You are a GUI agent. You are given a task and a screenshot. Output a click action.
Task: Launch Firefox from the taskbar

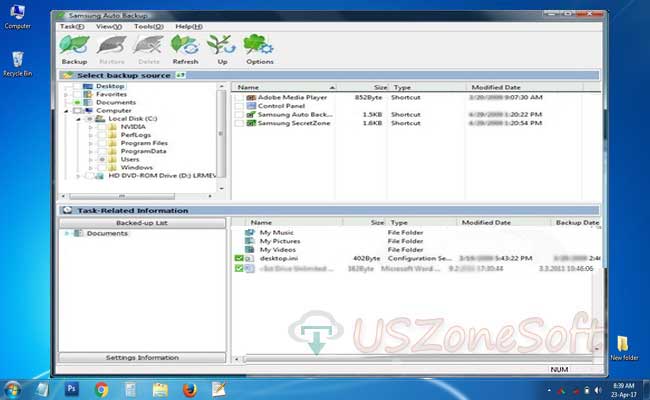pos(189,390)
